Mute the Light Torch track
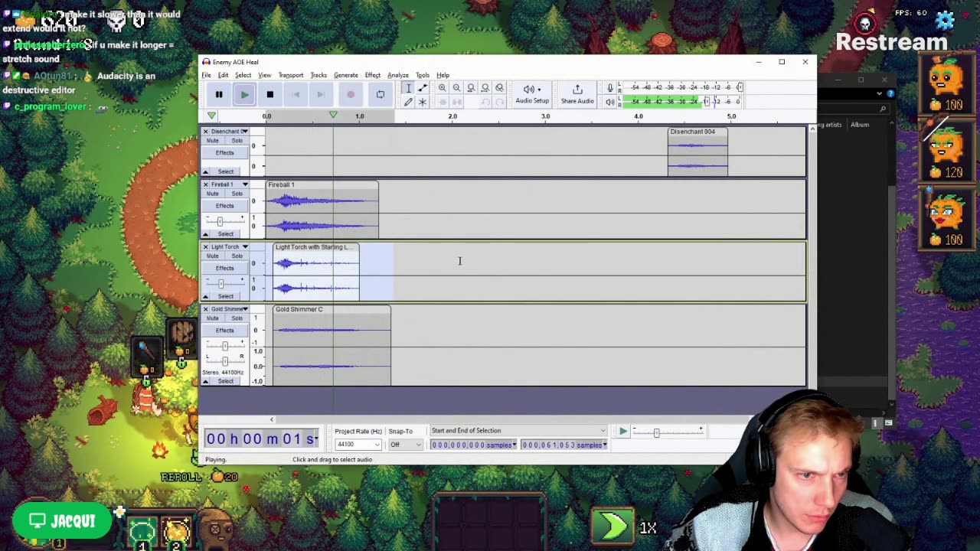 213,256
